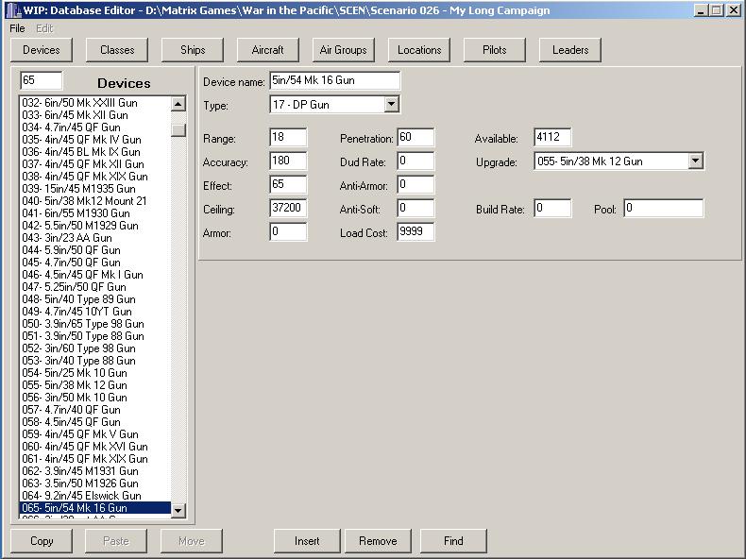Screen dimensions: 746x560
Task: Open the File menu
Action: click(17, 28)
